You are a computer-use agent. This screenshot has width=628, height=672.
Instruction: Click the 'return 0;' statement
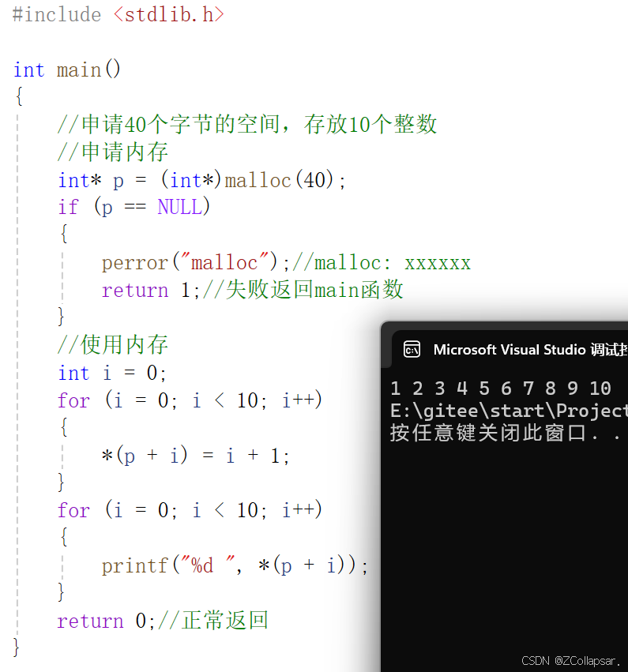click(x=106, y=621)
